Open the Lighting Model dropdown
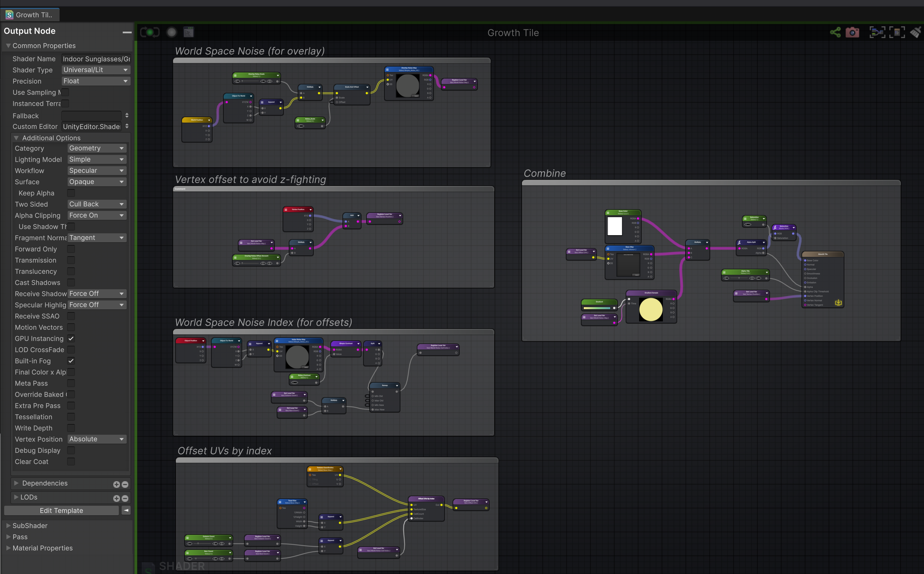924x574 pixels. pos(96,159)
